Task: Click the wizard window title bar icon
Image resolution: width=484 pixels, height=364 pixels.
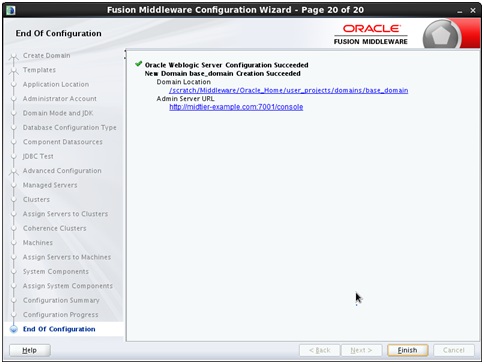Action: click(x=11, y=10)
